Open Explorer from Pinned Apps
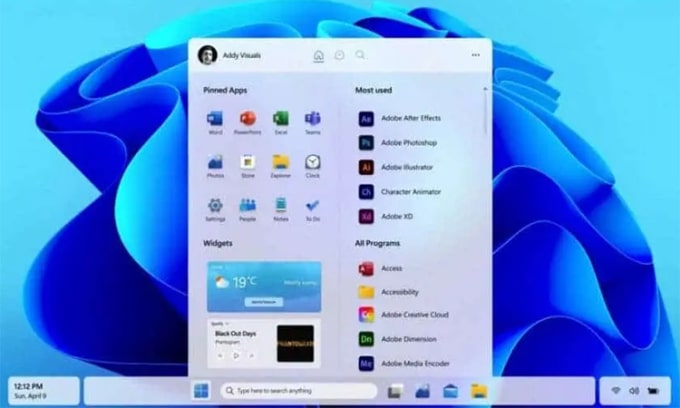Screen dimensions: 680x408 click(281, 166)
